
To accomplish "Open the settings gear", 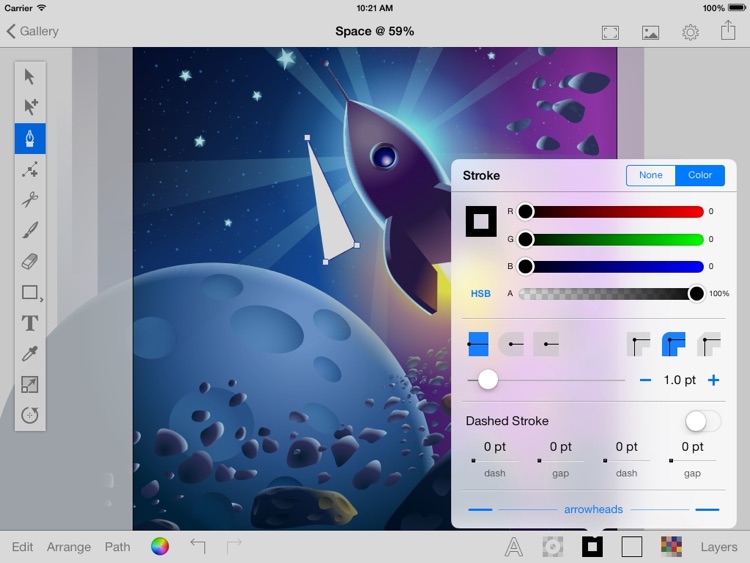I will [690, 32].
